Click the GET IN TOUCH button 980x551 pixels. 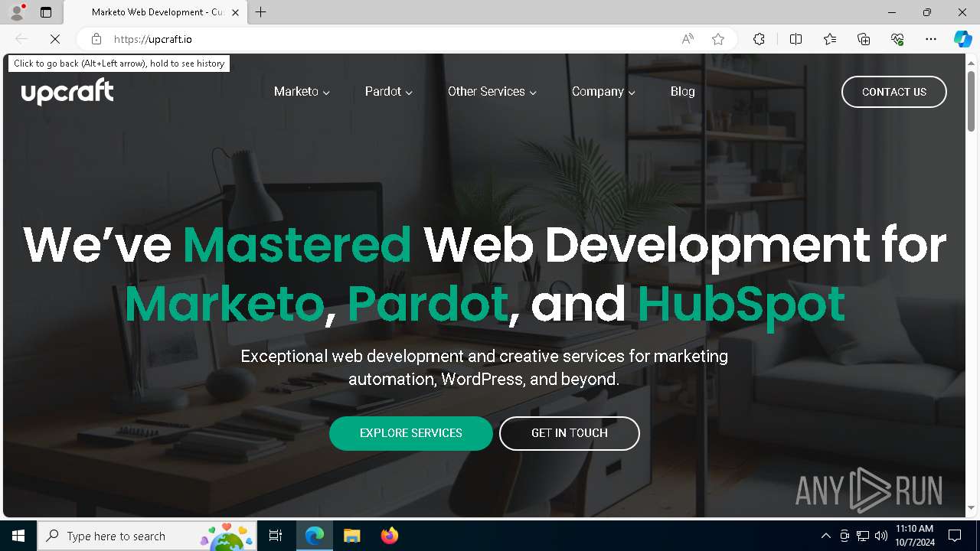tap(570, 433)
